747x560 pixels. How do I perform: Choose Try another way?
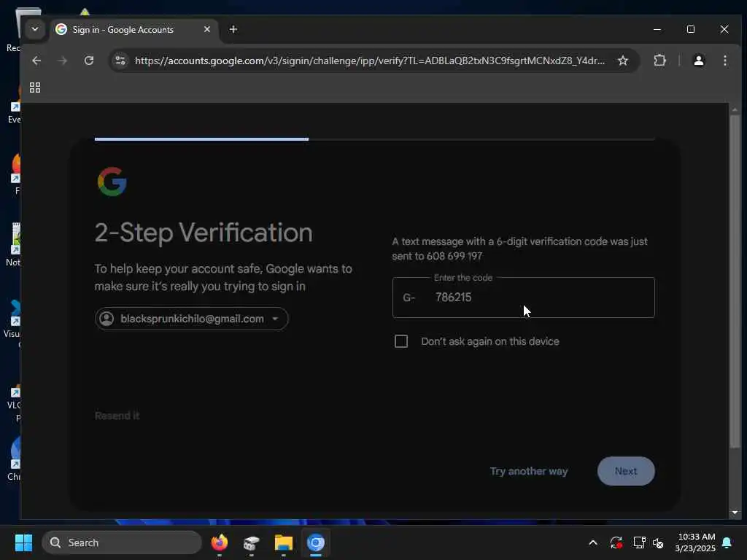point(529,472)
